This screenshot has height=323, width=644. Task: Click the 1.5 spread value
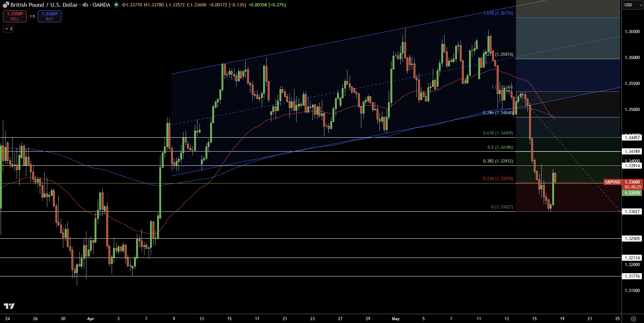point(32,16)
